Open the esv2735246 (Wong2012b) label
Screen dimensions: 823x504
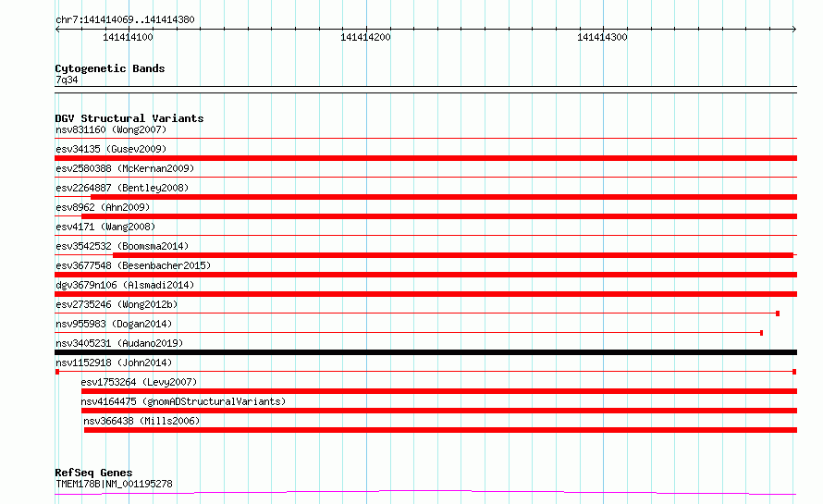(117, 304)
